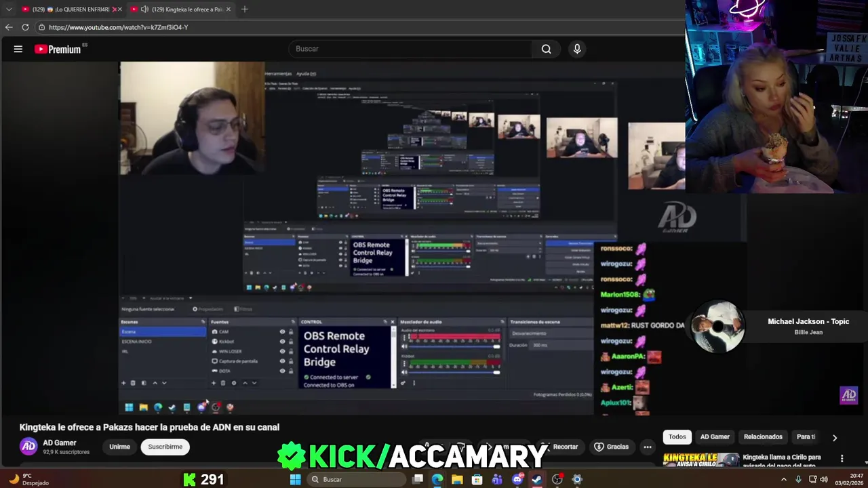Add a scene with plus icon
868x488 pixels.
click(x=123, y=383)
